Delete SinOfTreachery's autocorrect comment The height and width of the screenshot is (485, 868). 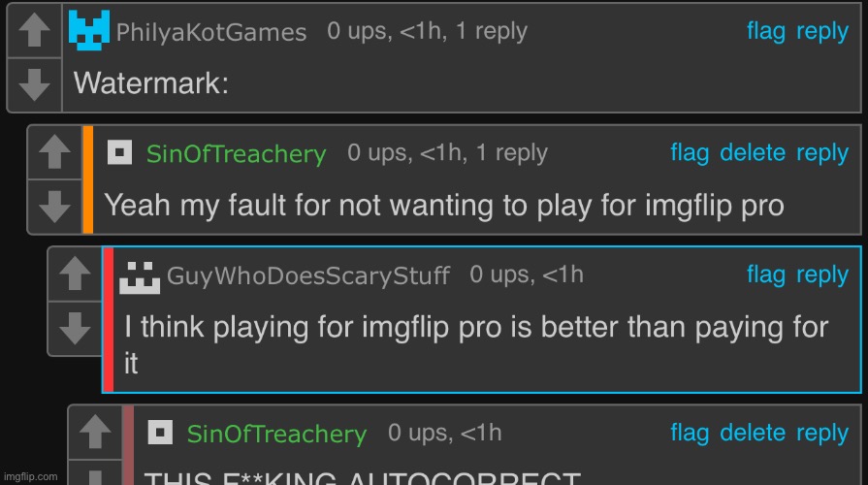point(753,433)
